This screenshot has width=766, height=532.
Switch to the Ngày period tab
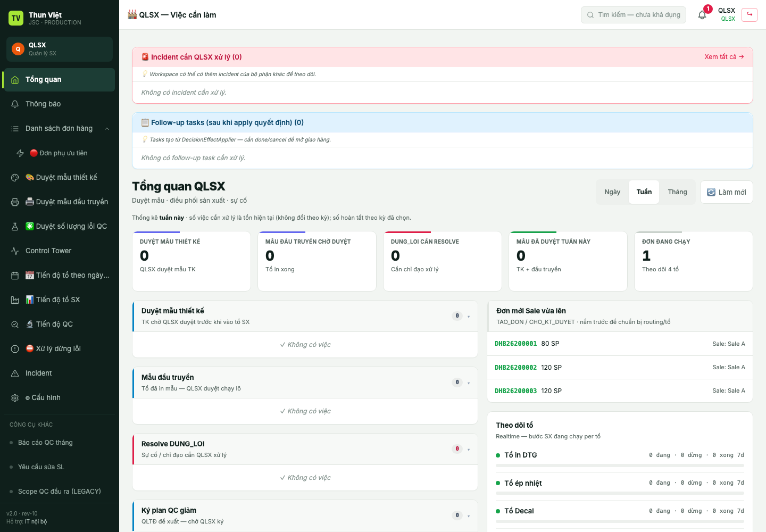[612, 192]
